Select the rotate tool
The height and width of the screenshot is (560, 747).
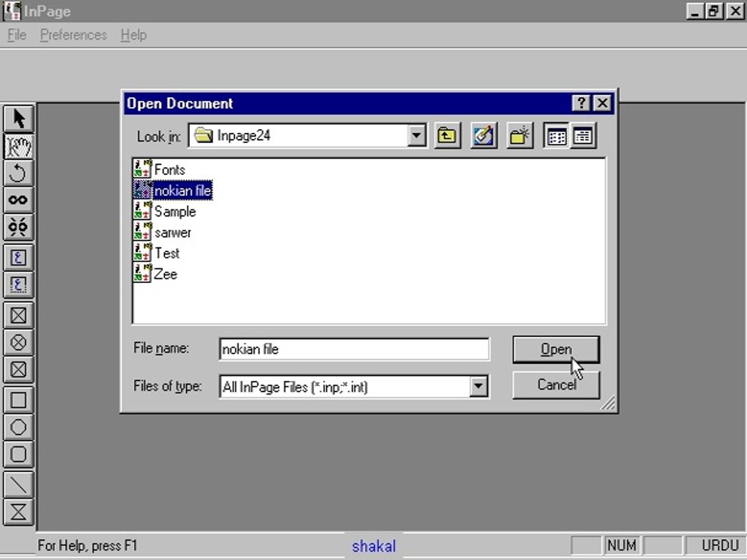point(18,173)
